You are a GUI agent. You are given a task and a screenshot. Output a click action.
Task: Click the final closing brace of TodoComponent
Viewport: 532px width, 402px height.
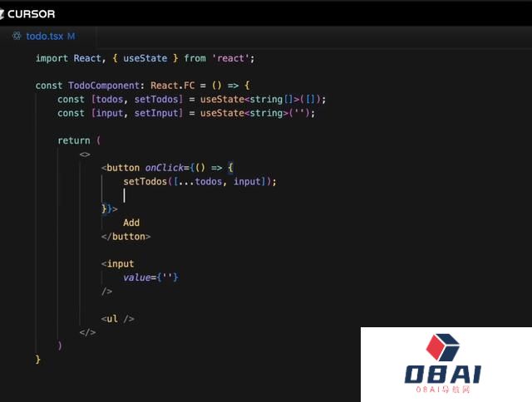click(x=37, y=360)
